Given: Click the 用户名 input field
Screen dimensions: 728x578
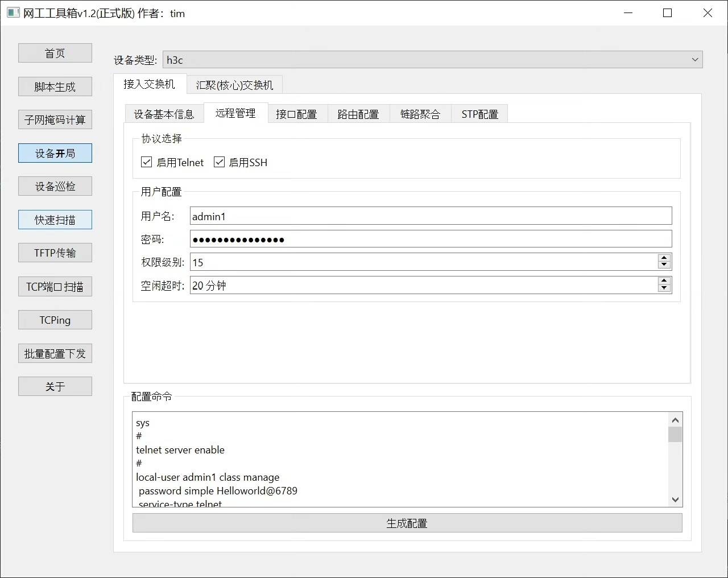Looking at the screenshot, I should 431,216.
